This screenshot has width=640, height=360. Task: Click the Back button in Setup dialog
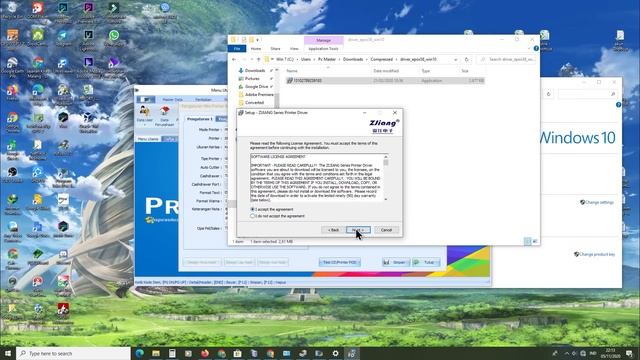pyautogui.click(x=333, y=230)
